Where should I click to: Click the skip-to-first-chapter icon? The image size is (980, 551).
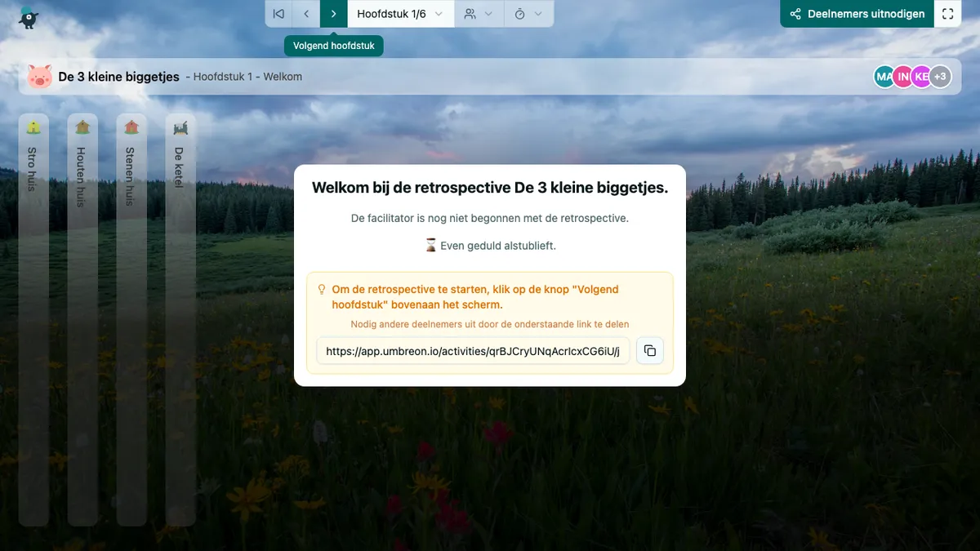(x=278, y=14)
